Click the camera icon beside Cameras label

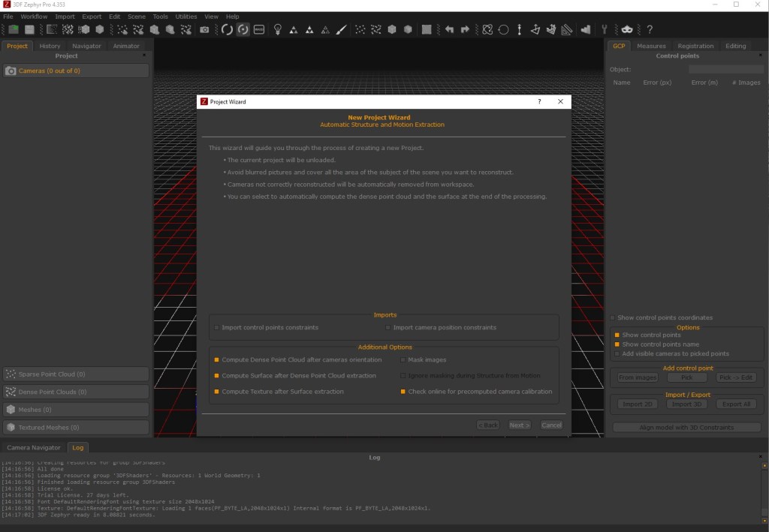click(x=11, y=71)
